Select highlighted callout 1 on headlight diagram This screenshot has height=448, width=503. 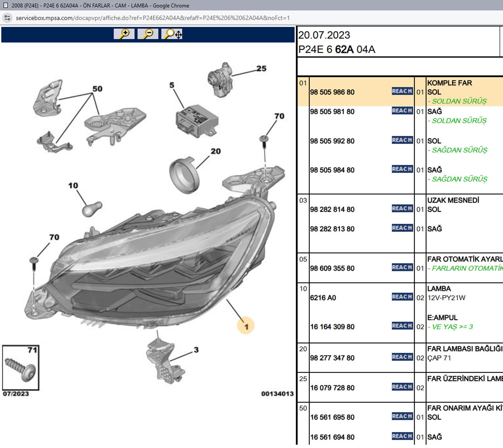coord(246,326)
